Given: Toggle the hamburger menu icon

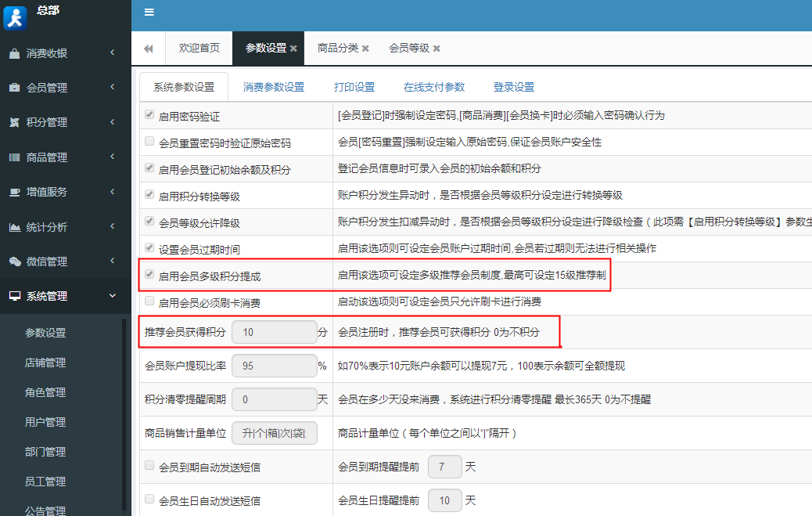Looking at the screenshot, I should (x=149, y=12).
